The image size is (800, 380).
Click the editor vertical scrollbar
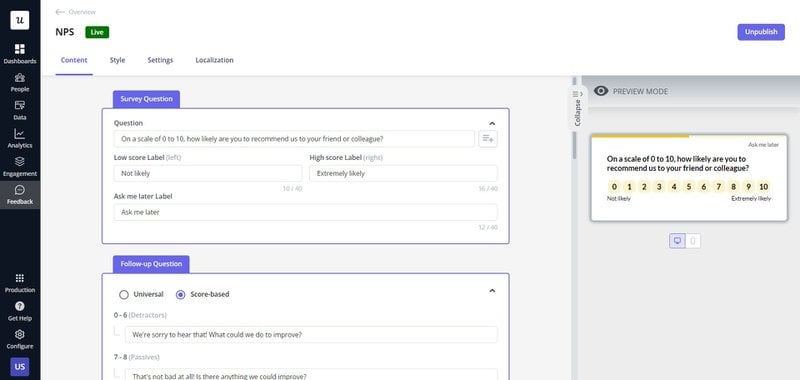[x=573, y=145]
